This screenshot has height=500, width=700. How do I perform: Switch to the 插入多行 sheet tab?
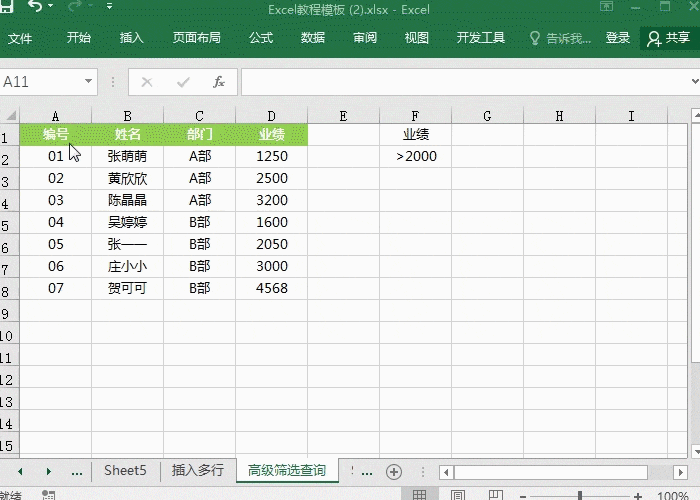198,471
